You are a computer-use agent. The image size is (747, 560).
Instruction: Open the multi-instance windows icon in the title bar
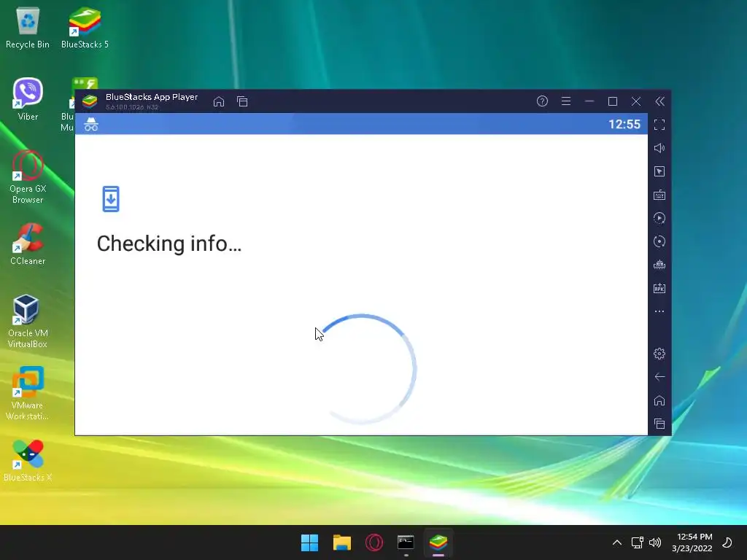coord(242,101)
